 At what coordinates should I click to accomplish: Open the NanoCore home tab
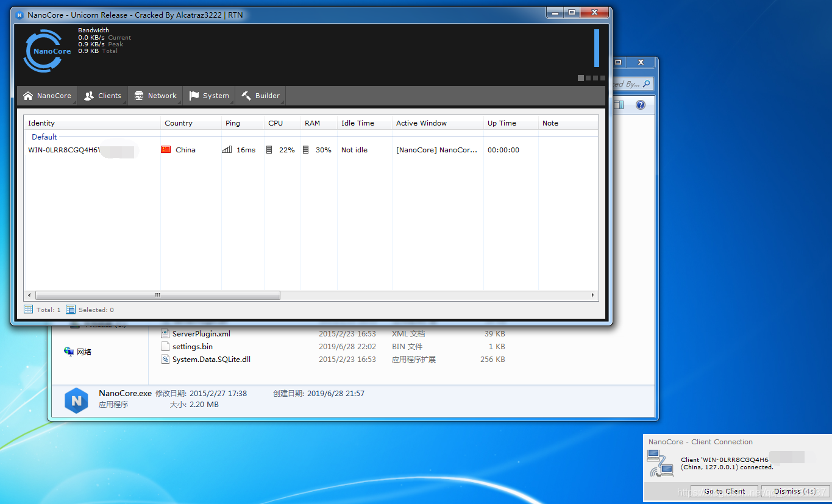point(47,96)
